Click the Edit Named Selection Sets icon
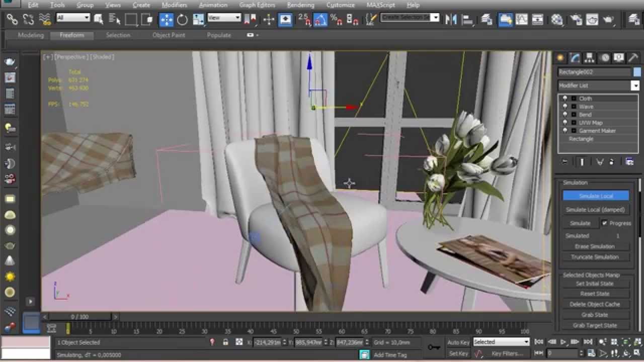644x362 pixels. (371, 20)
